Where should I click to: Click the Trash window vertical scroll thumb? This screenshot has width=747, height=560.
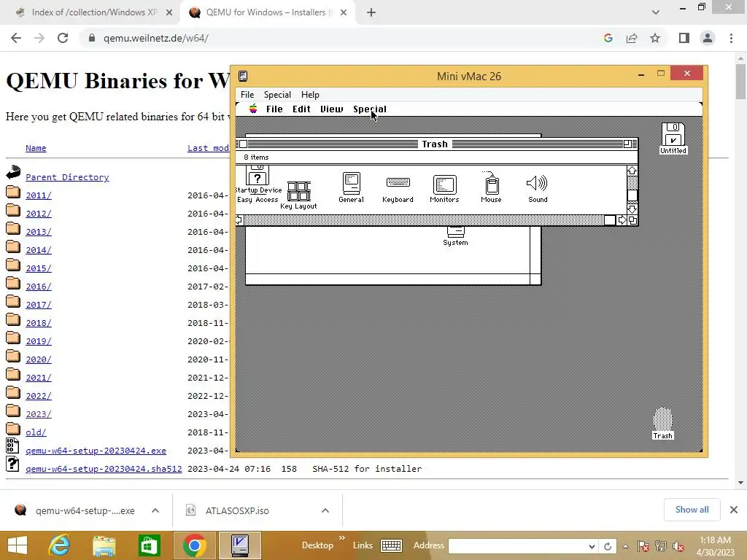(x=632, y=195)
